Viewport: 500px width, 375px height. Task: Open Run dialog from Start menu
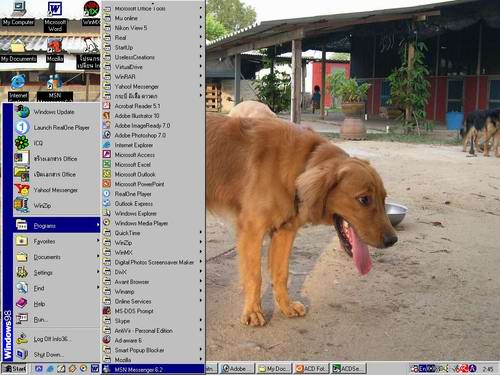click(57, 320)
